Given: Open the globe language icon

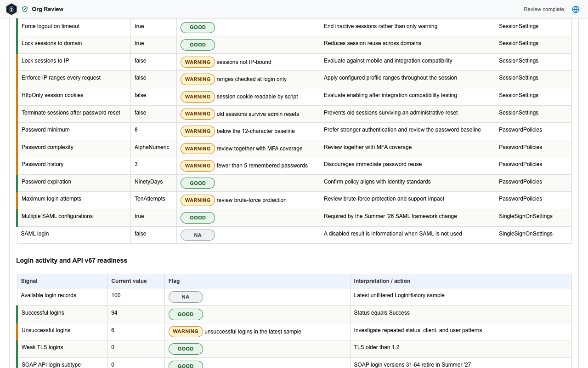Looking at the screenshot, I should point(576,9).
